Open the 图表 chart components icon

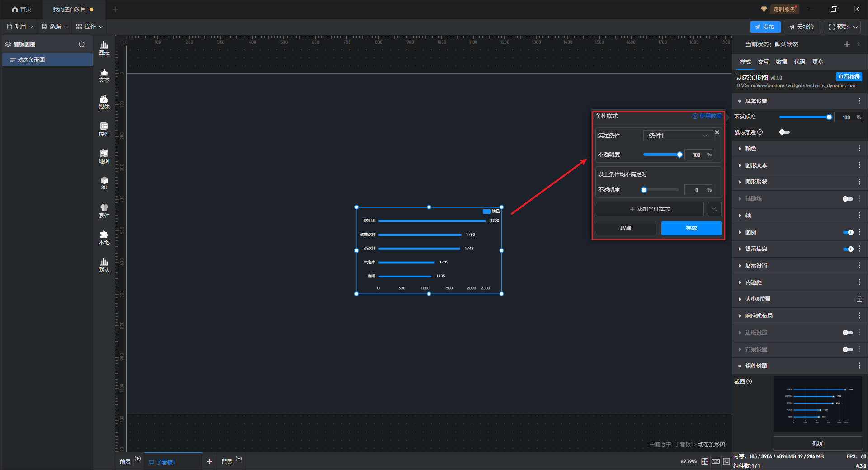coord(104,47)
